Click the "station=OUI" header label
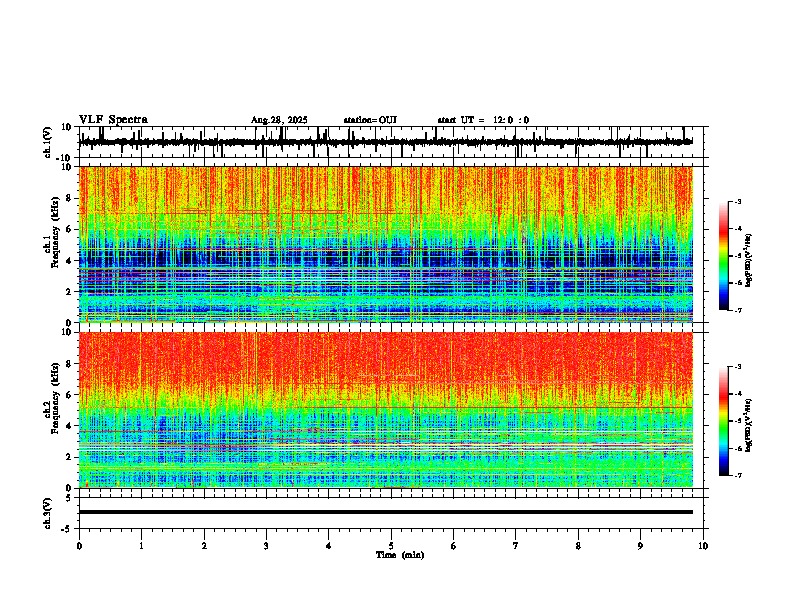Screen dimensions: 792x612 coord(370,120)
